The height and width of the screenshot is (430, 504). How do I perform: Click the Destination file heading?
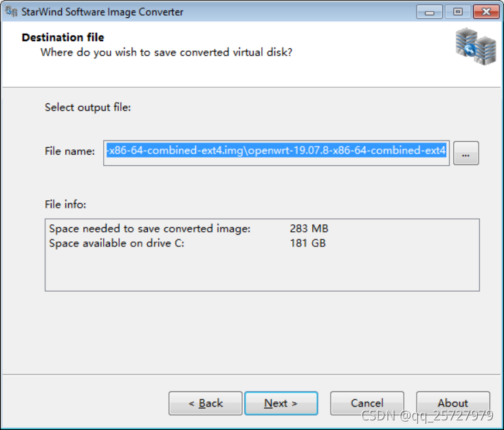[63, 37]
